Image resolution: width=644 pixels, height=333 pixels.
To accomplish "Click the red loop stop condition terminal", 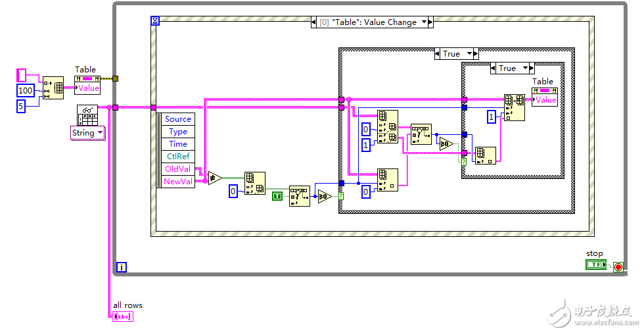I will [618, 267].
